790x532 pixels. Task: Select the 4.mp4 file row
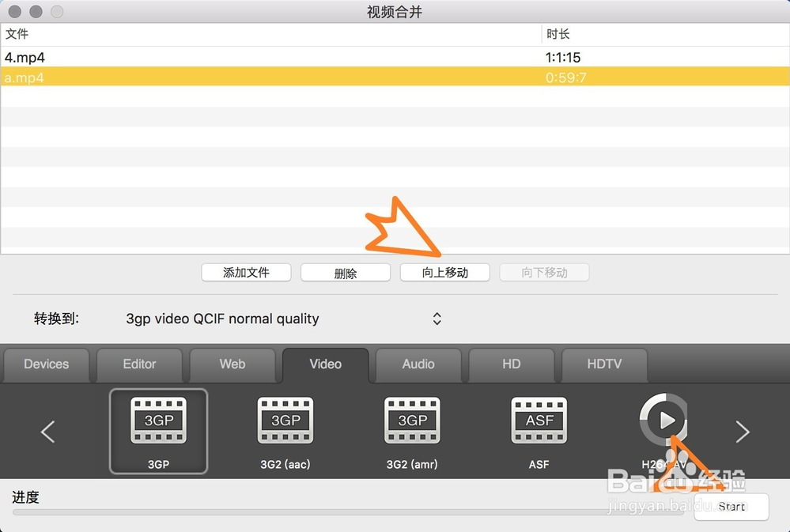tap(269, 57)
